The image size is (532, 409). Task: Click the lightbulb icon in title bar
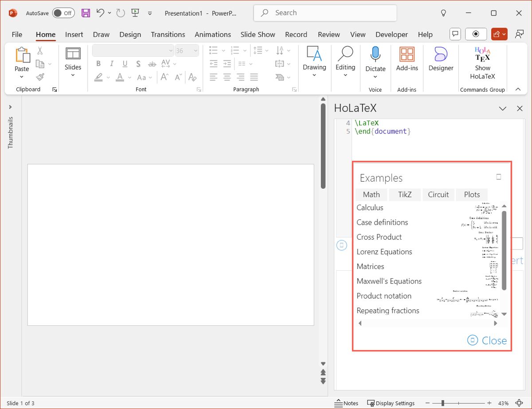coord(443,13)
